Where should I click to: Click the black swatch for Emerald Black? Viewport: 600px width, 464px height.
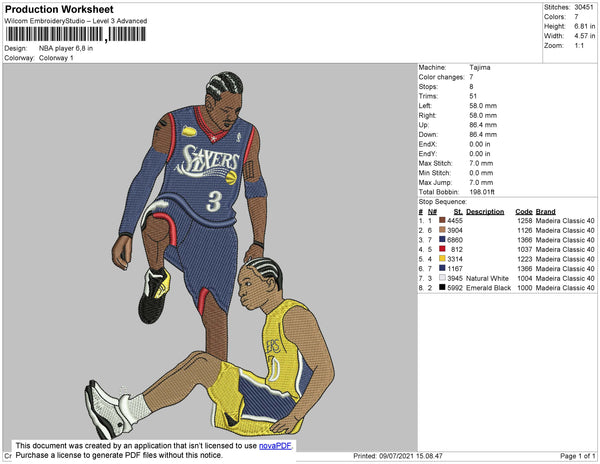pos(442,288)
